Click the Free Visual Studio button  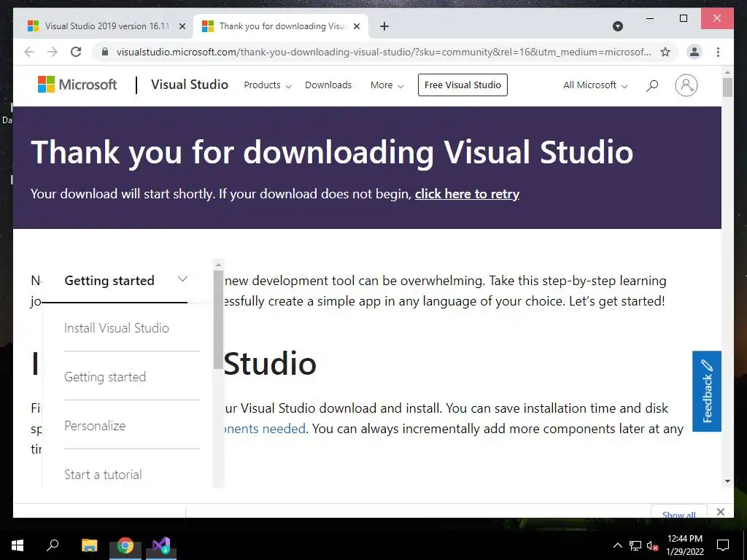[x=462, y=85]
